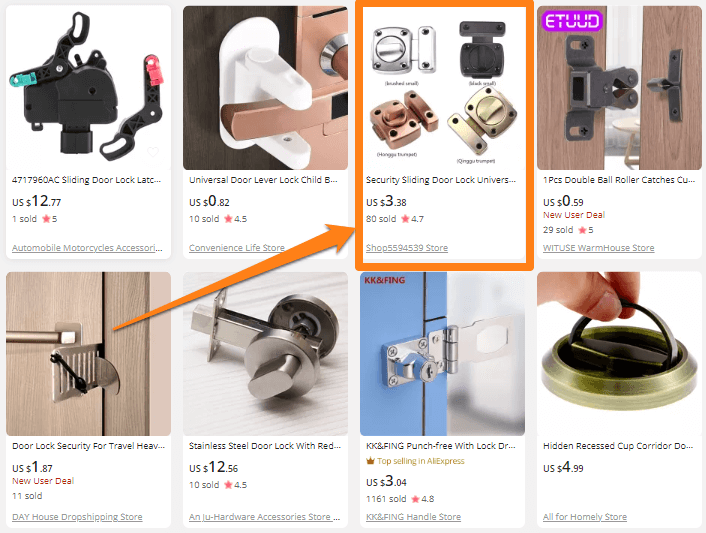Open WITUSE WarmHouse Store page
Image resolution: width=706 pixels, height=533 pixels.
(x=598, y=248)
